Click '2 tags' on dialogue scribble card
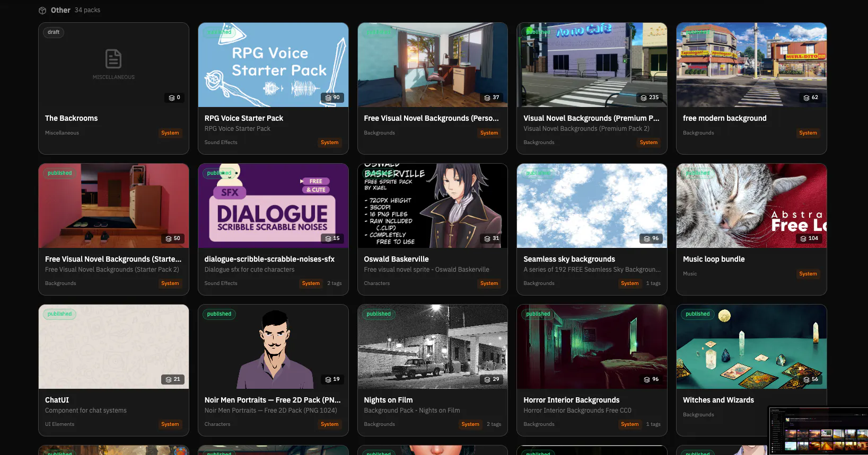Viewport: 868px width, 455px height. click(x=335, y=283)
